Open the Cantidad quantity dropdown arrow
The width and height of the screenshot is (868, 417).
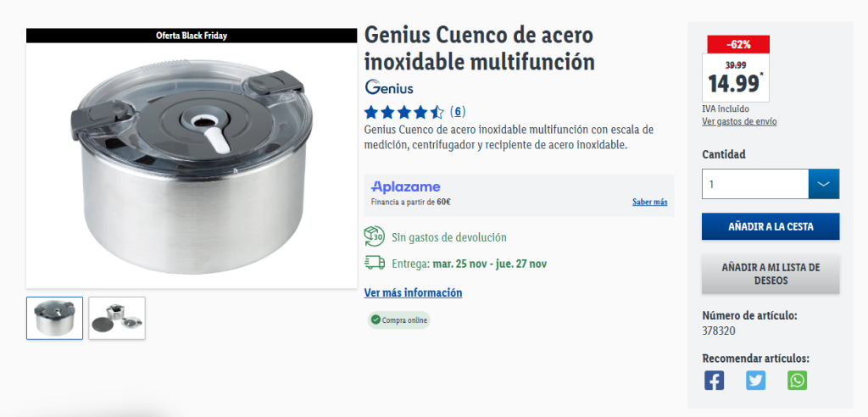pos(824,184)
